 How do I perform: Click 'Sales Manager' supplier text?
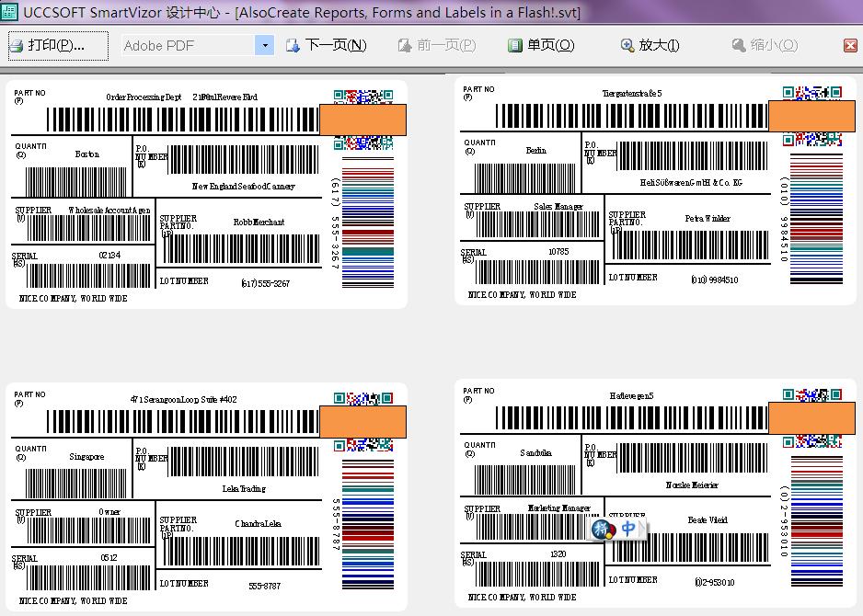coord(558,206)
